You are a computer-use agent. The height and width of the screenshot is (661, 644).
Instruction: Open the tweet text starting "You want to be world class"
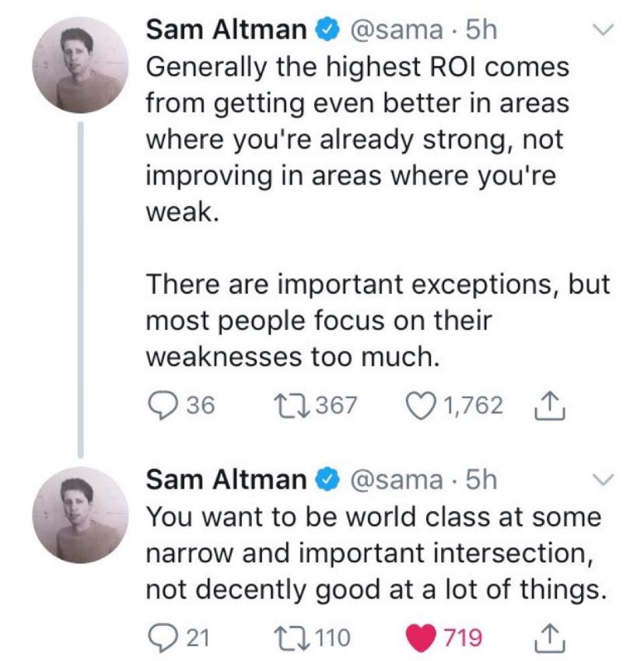(x=373, y=554)
